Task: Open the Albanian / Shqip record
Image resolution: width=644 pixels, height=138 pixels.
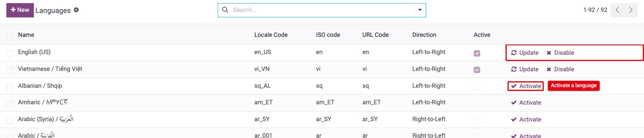Action: (40, 86)
